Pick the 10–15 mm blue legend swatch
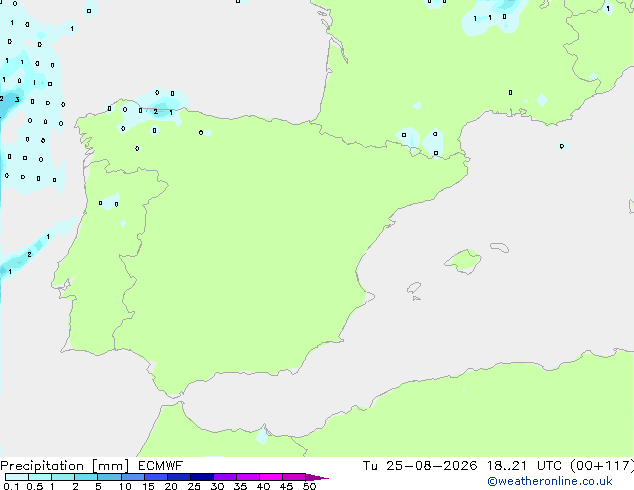The width and height of the screenshot is (634, 490). coord(132,477)
